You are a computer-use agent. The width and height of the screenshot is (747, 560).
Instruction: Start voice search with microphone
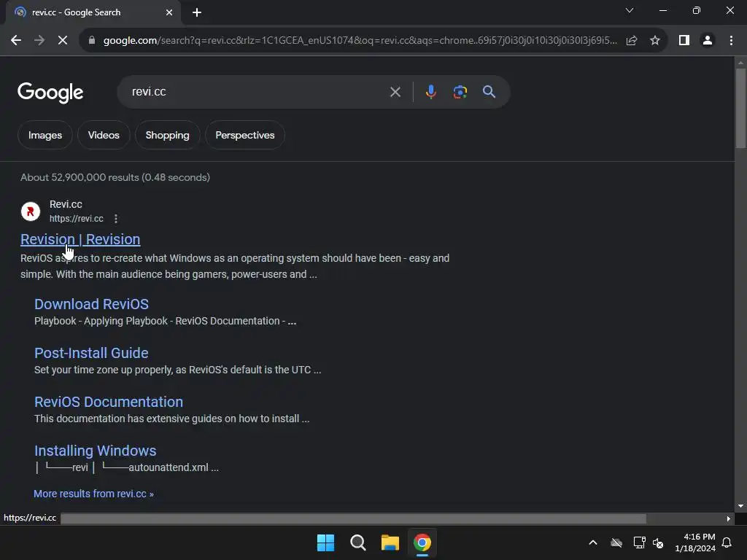click(x=430, y=92)
